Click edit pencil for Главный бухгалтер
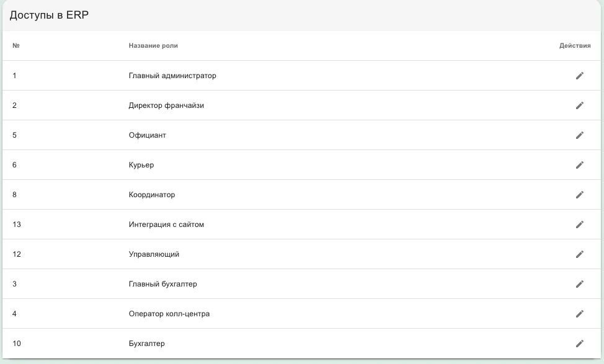The height and width of the screenshot is (364, 604). point(580,284)
